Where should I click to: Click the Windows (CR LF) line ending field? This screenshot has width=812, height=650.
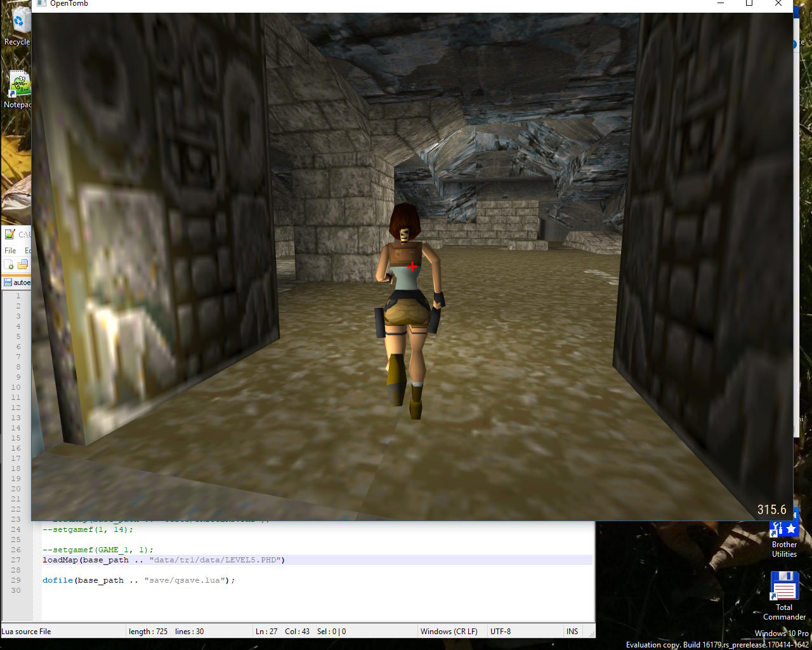[449, 631]
